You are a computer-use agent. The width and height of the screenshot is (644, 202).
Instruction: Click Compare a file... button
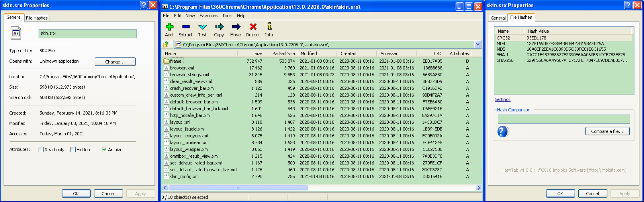pos(607,131)
